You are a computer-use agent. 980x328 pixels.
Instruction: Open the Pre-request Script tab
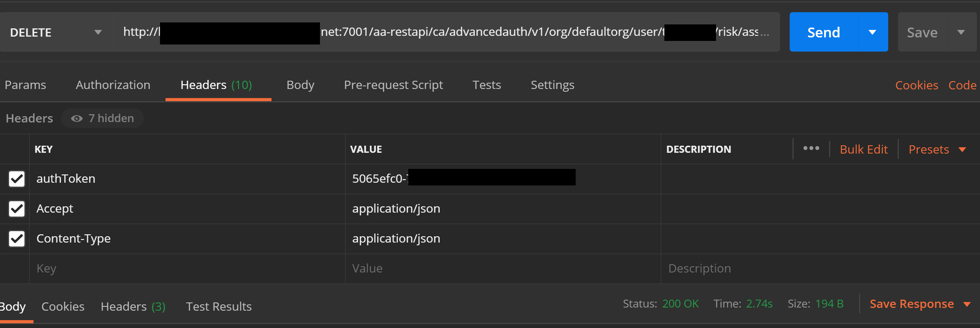coord(393,85)
